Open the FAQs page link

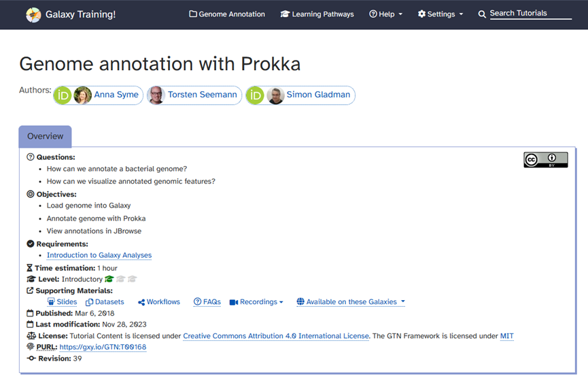point(207,301)
